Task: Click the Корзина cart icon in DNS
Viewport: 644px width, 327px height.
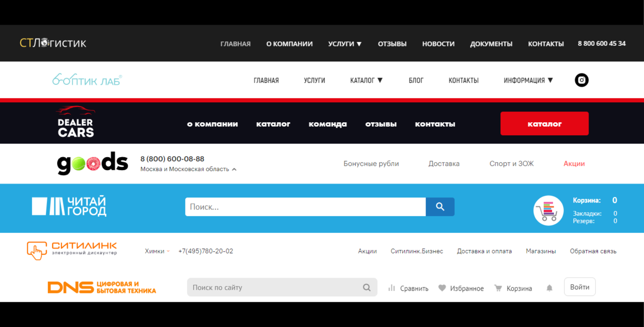Action: (498, 288)
